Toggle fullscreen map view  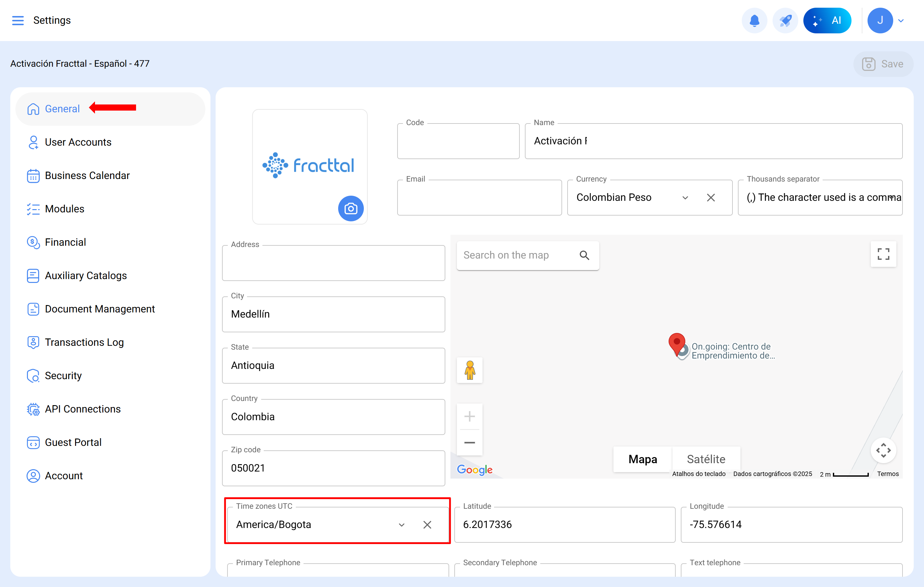883,254
